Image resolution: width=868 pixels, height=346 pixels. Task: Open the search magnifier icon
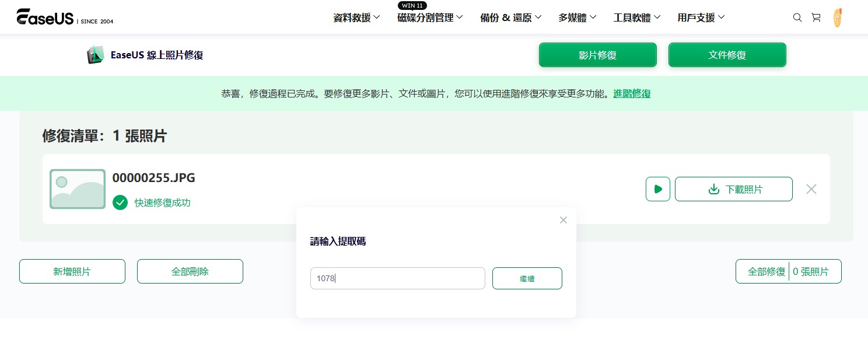click(797, 18)
